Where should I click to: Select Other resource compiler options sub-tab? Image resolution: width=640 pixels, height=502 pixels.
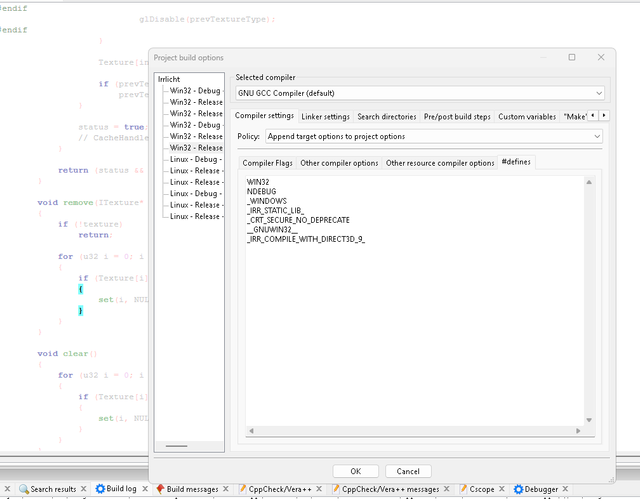point(440,163)
